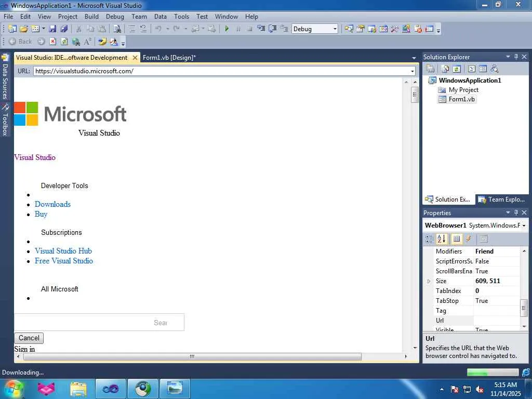Toggle auto-hide pin on Properties panel
The image size is (532, 399).
point(516,212)
